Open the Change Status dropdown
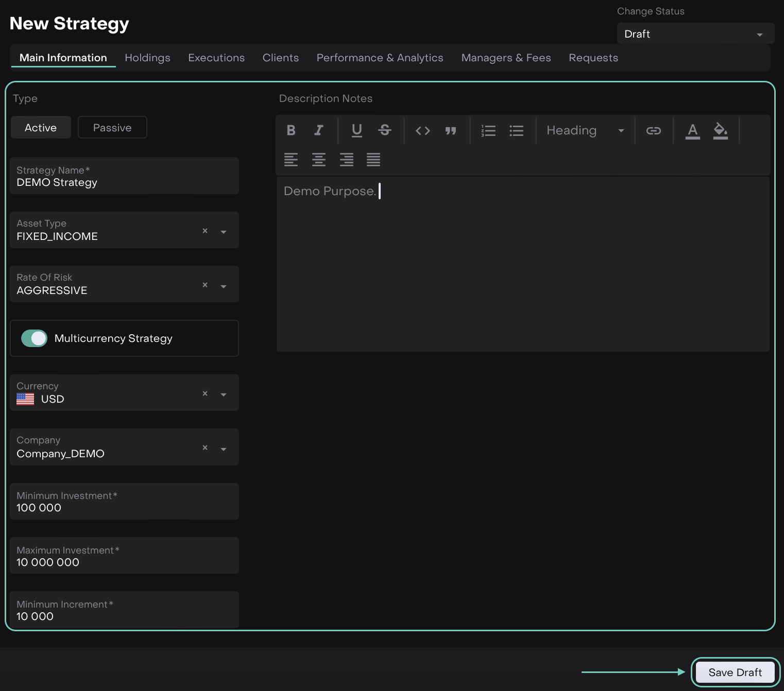This screenshot has width=784, height=691. pos(695,34)
